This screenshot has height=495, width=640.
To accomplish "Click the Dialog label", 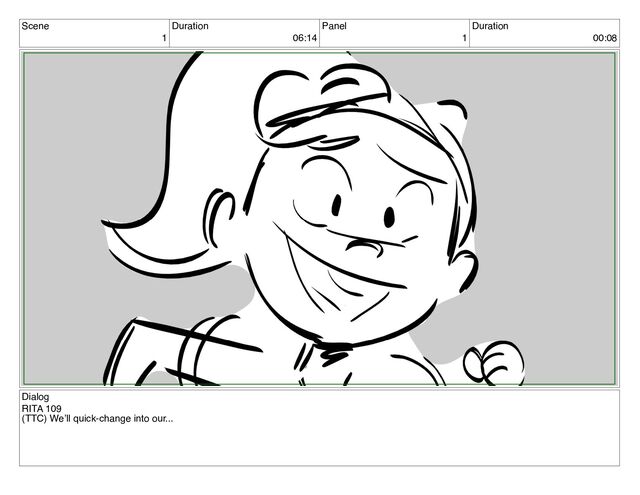I will click(35, 397).
